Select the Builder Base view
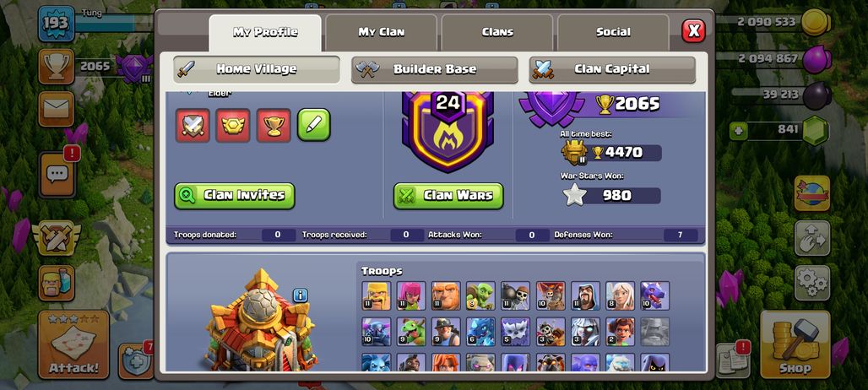The width and height of the screenshot is (868, 390). point(435,70)
